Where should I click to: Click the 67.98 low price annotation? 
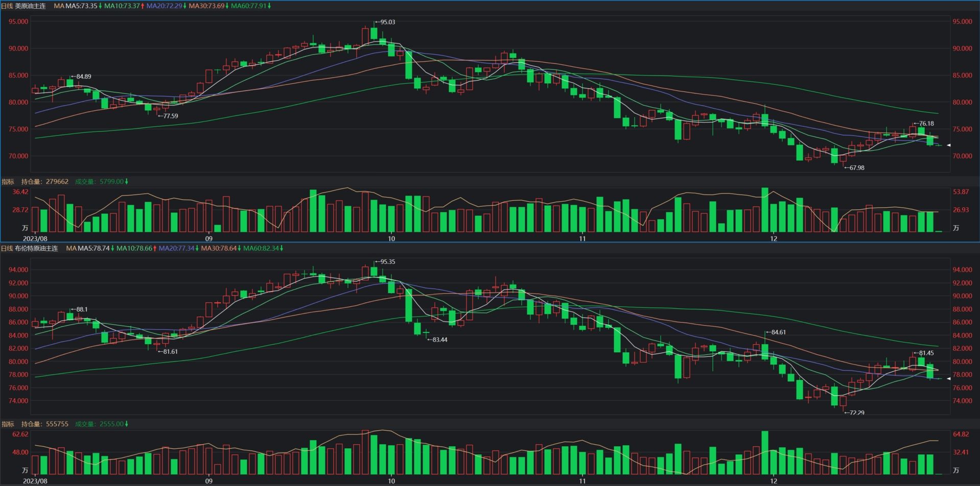854,168
